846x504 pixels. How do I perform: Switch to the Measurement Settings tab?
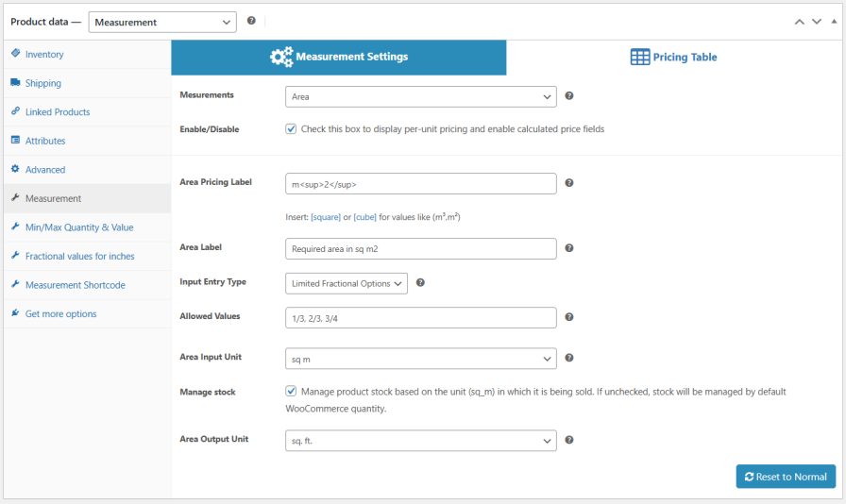339,58
